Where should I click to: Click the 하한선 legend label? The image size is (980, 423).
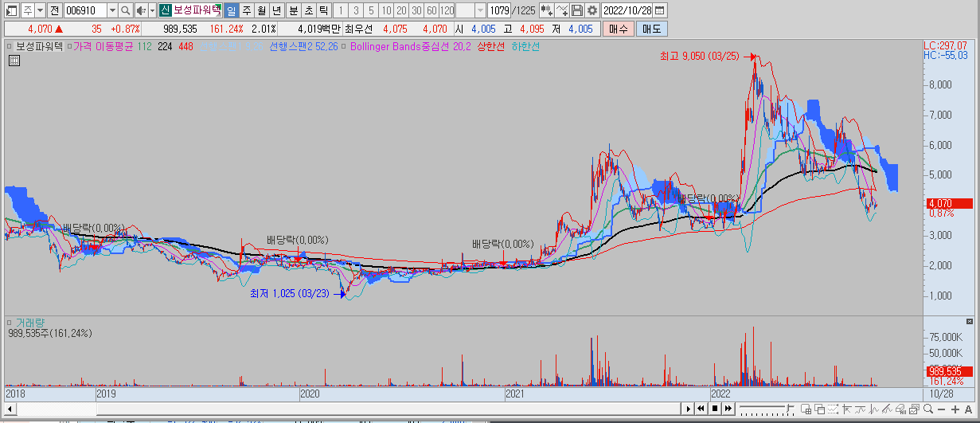525,47
